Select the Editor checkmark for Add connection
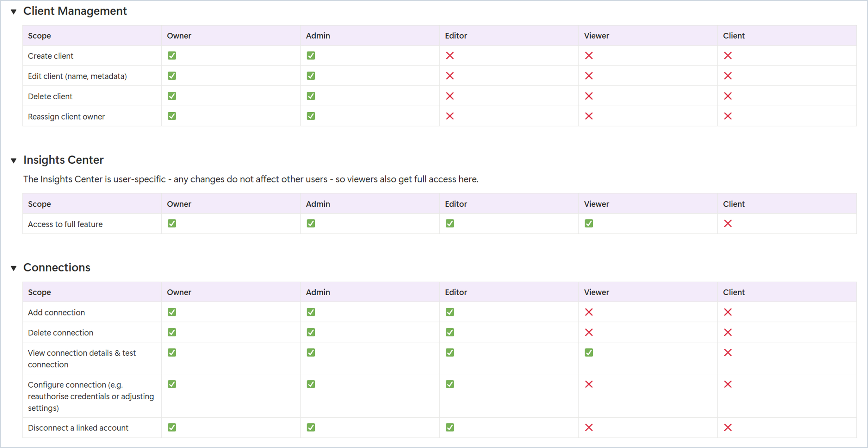Viewport: 868px width, 448px height. tap(449, 312)
